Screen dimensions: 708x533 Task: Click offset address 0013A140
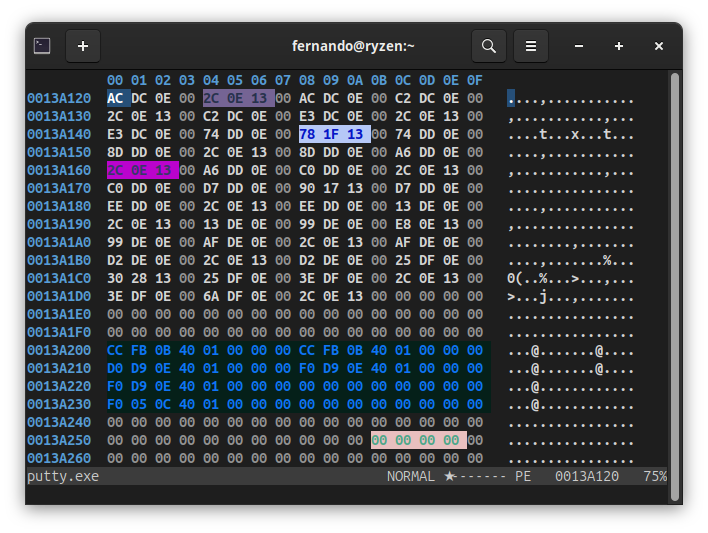[59, 135]
